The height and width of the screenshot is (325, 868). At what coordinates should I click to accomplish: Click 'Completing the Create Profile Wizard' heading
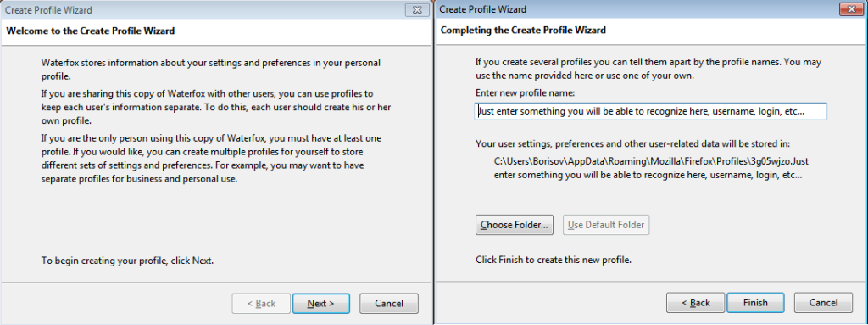(523, 30)
